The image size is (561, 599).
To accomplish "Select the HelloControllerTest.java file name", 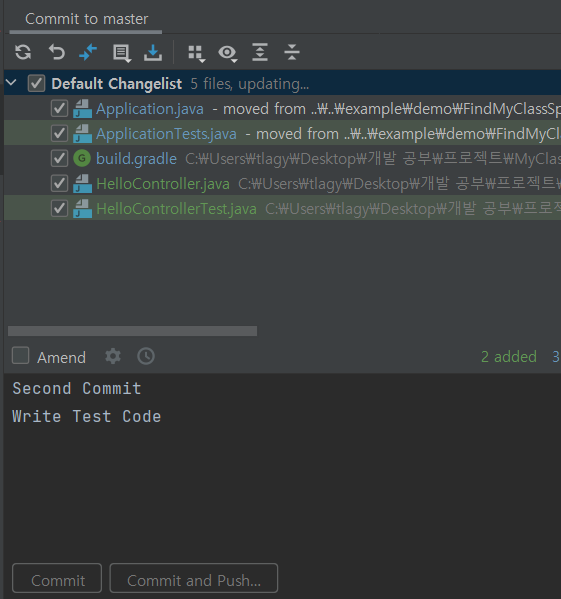I will pyautogui.click(x=176, y=209).
